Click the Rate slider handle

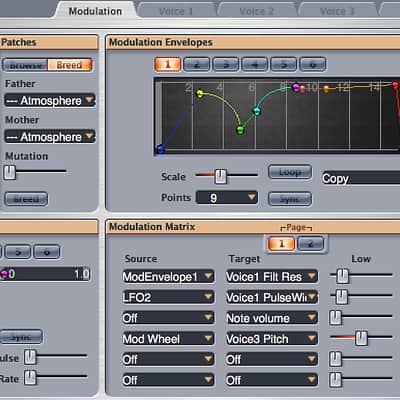[30, 377]
